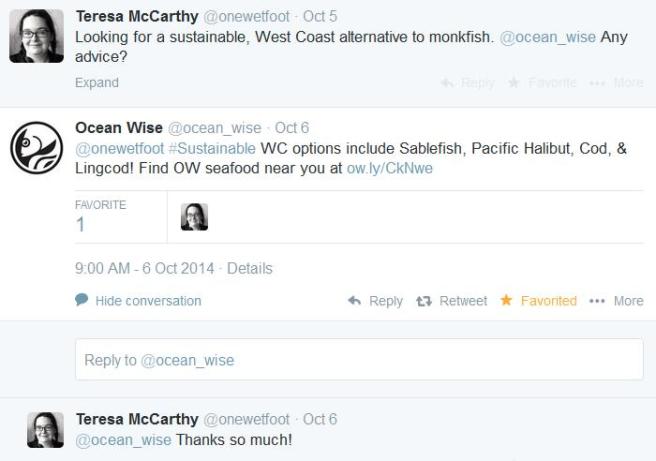Retweet the Ocean Wise tweet
Image resolution: width=656 pixels, height=461 pixels.
click(x=451, y=300)
